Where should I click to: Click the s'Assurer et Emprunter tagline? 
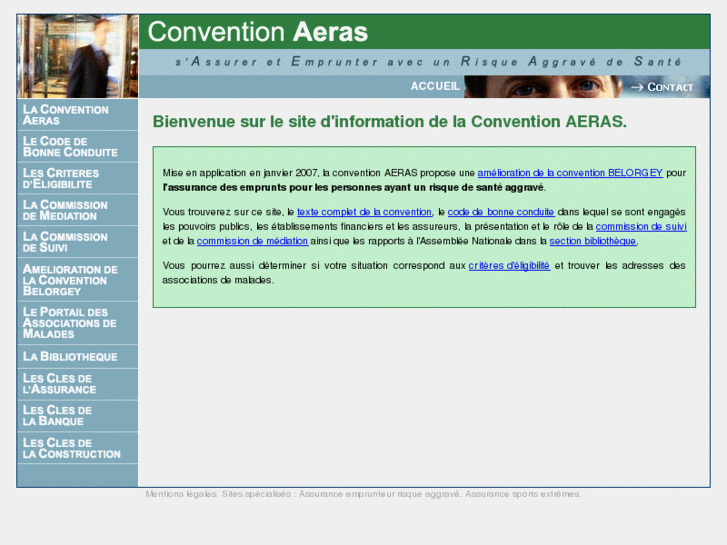(428, 62)
